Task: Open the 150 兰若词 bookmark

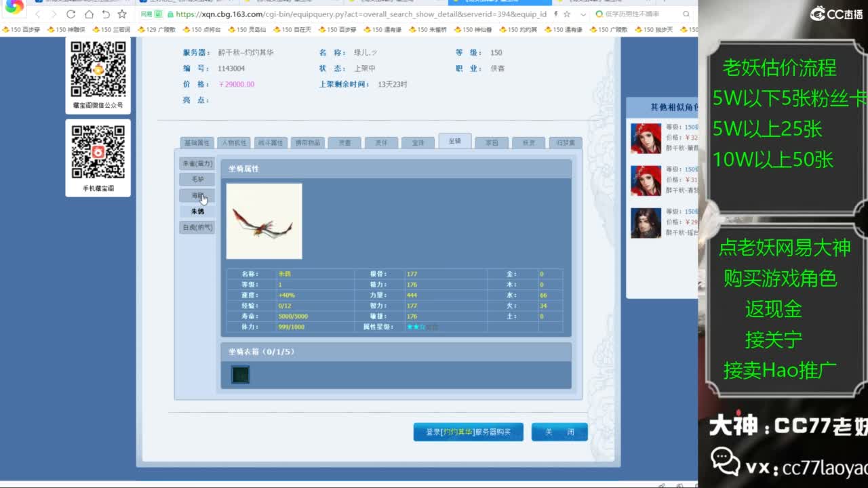Action: pyautogui.click(x=111, y=30)
